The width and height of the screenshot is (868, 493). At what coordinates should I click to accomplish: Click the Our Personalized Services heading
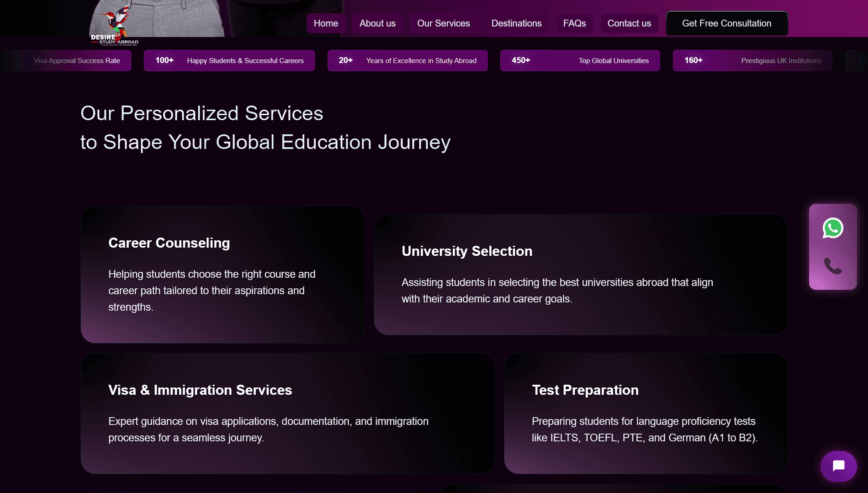(265, 127)
